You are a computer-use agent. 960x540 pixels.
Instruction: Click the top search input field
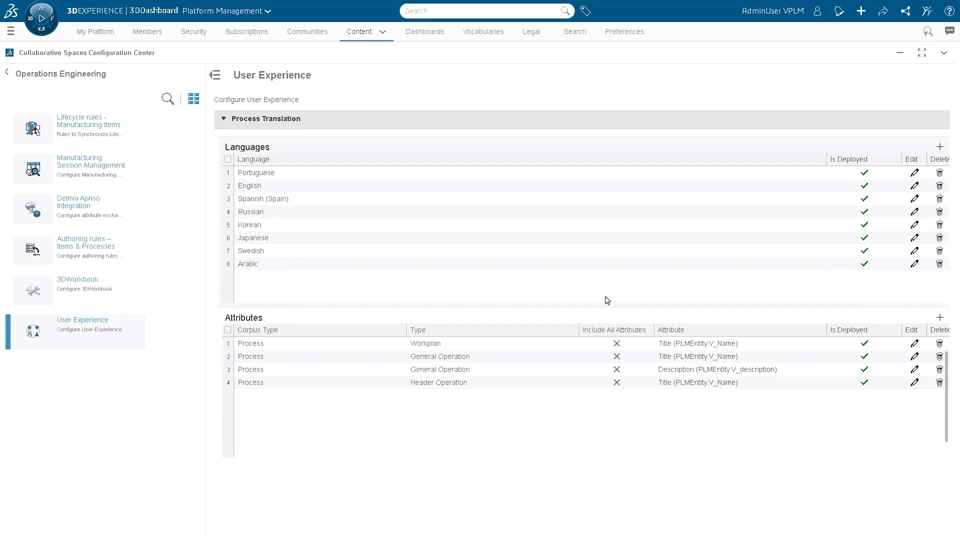click(x=481, y=11)
